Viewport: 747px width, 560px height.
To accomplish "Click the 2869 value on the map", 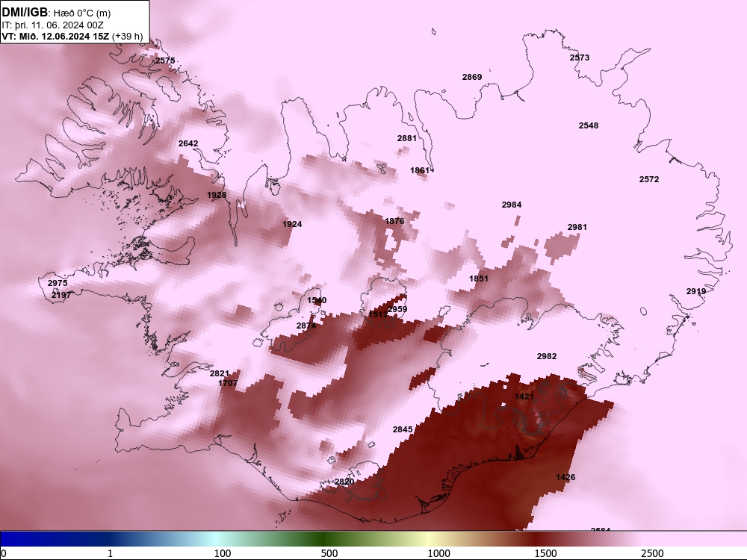I will (471, 77).
